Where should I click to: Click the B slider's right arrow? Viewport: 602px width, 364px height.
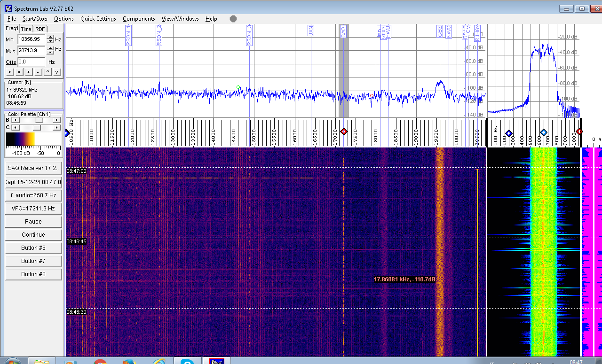click(x=57, y=120)
